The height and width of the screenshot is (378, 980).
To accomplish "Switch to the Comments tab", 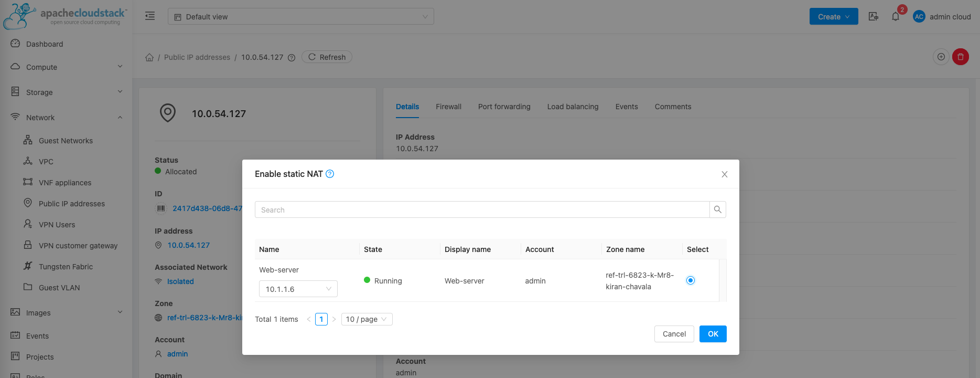I will 673,107.
